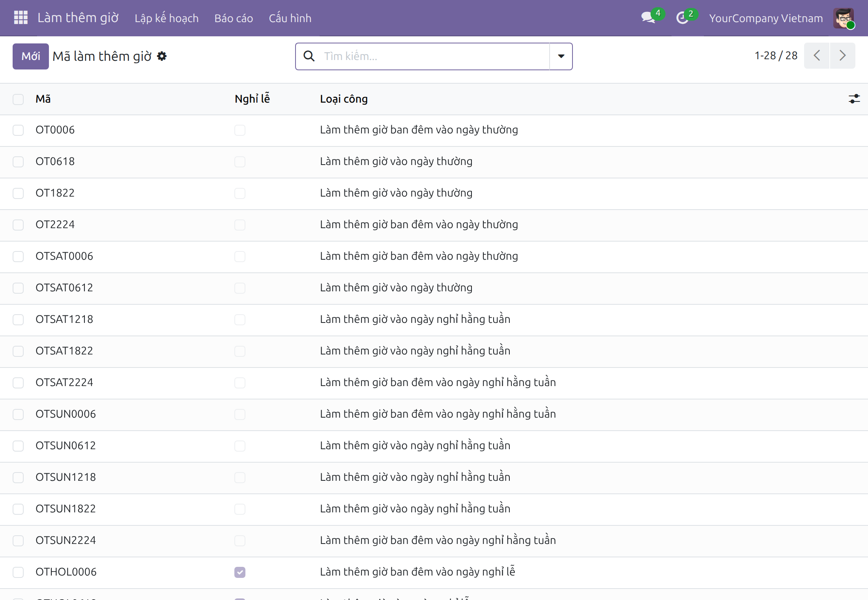Click the user avatar picture
The width and height of the screenshot is (868, 600).
[844, 18]
